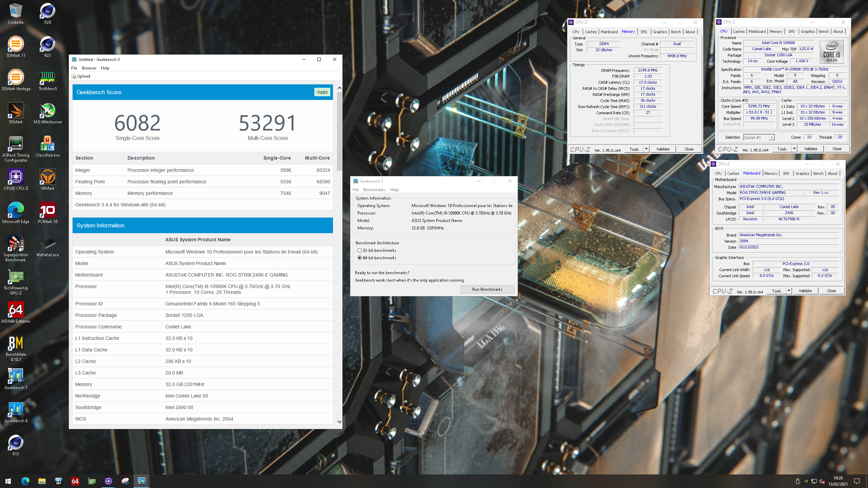The height and width of the screenshot is (488, 868).
Task: Open the Geekbench 4 desktop shortcut
Action: [x=16, y=412]
